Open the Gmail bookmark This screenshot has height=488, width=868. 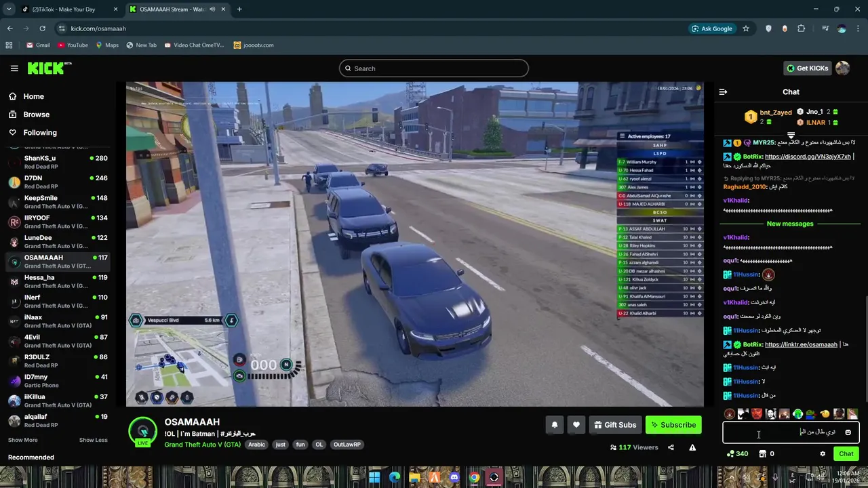pos(38,45)
